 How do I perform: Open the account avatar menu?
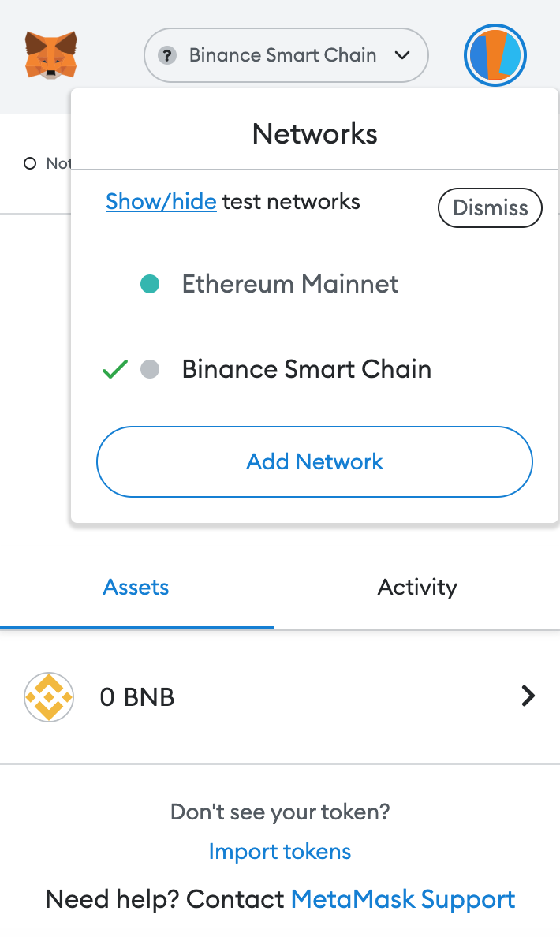(x=495, y=55)
